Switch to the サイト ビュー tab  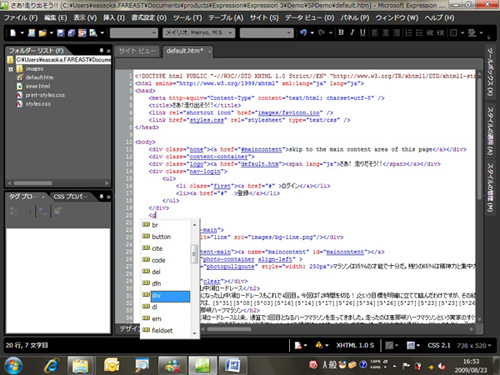[137, 51]
